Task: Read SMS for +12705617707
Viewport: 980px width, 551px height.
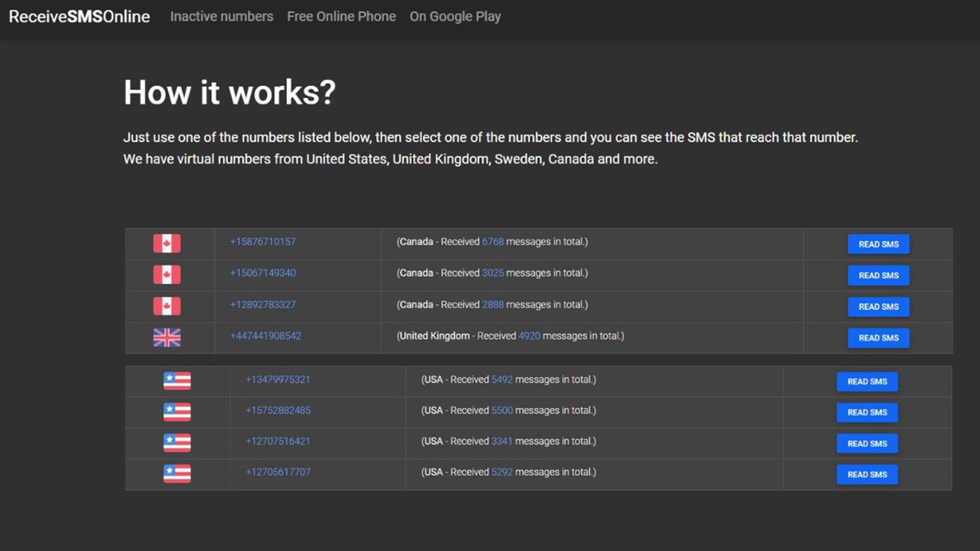Action: (x=867, y=475)
